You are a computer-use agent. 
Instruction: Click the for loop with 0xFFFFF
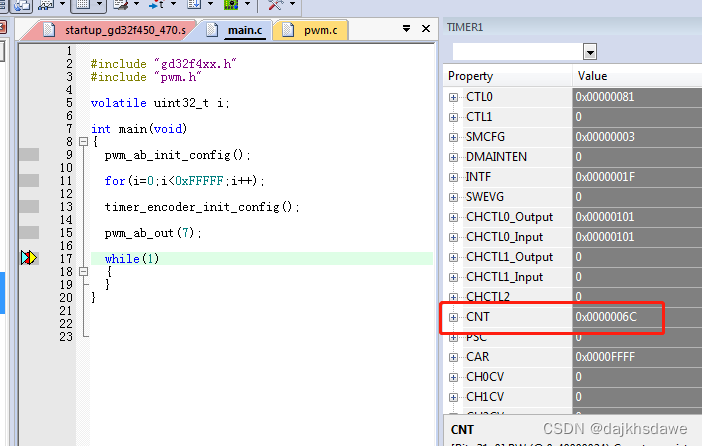pos(184,181)
